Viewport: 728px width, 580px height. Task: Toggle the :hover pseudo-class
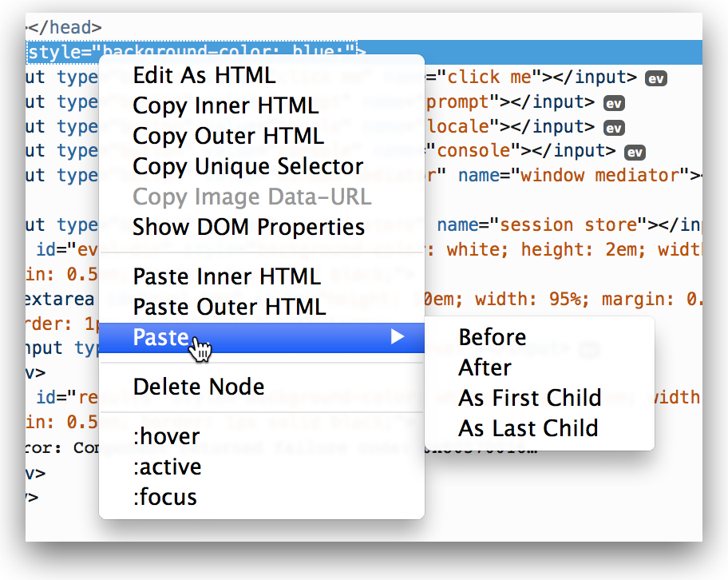click(x=167, y=436)
